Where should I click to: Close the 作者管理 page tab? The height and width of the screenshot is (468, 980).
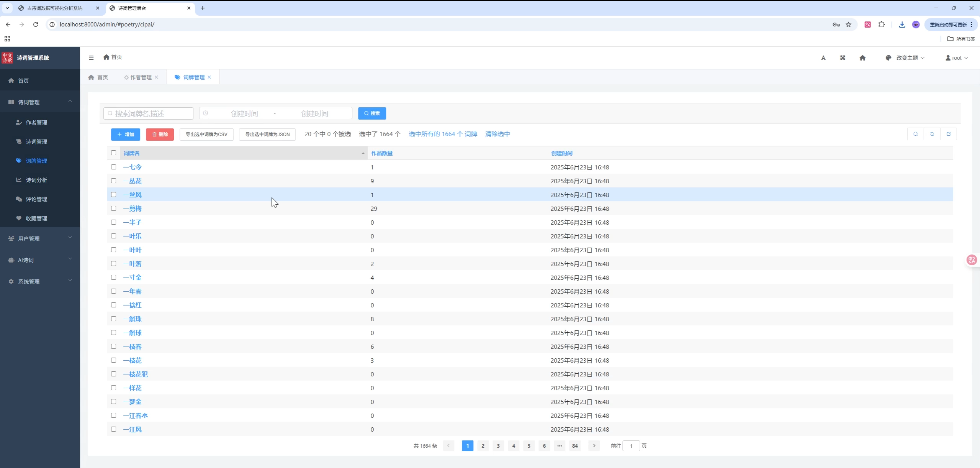click(x=157, y=77)
